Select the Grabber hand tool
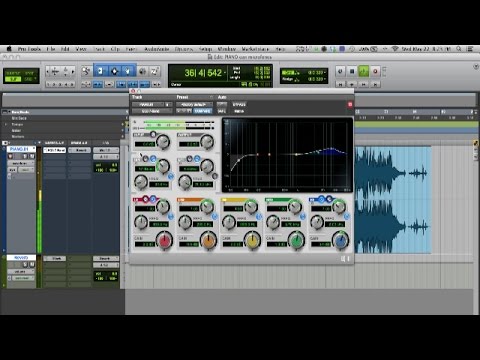The width and height of the screenshot is (480, 360). tap(128, 71)
